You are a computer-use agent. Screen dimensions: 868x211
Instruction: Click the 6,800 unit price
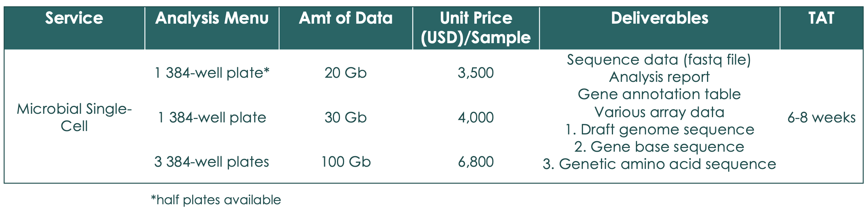[x=476, y=162]
